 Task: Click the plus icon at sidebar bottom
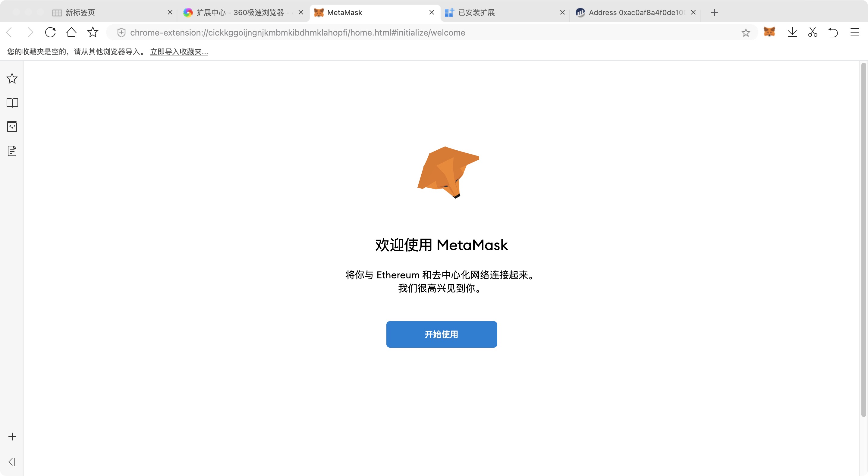click(12, 437)
